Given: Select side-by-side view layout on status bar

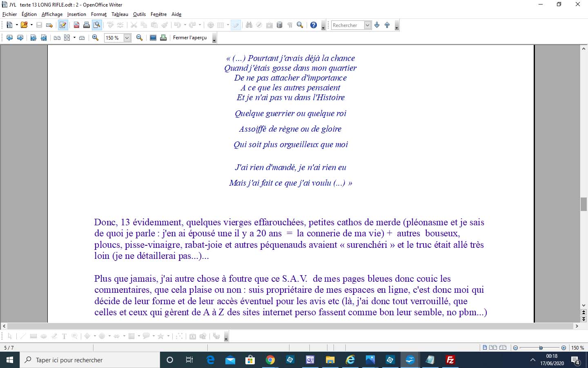Looking at the screenshot, I should click(x=493, y=348).
